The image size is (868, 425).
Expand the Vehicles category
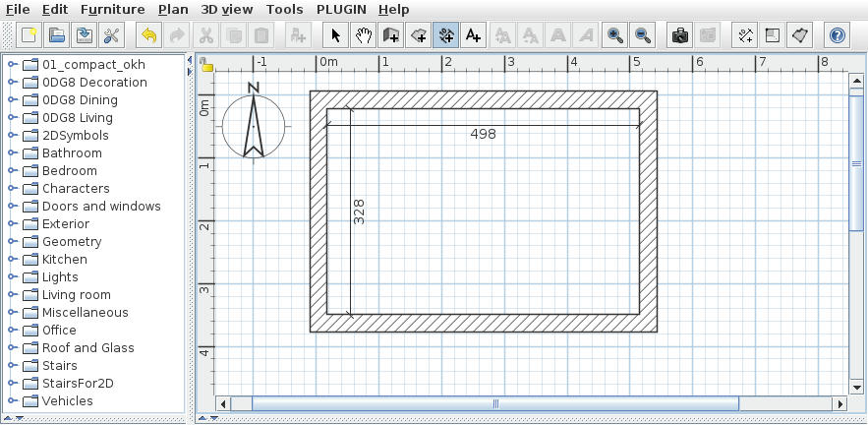click(x=12, y=401)
